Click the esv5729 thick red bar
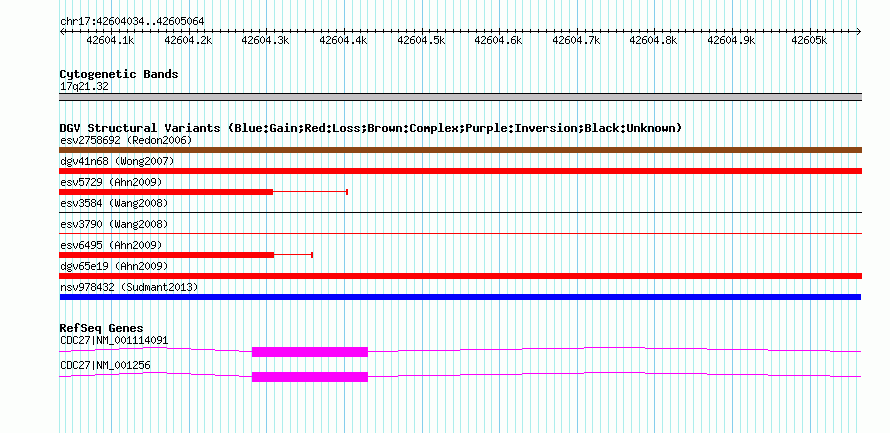Viewport: 890px width, 433px height. (166, 192)
